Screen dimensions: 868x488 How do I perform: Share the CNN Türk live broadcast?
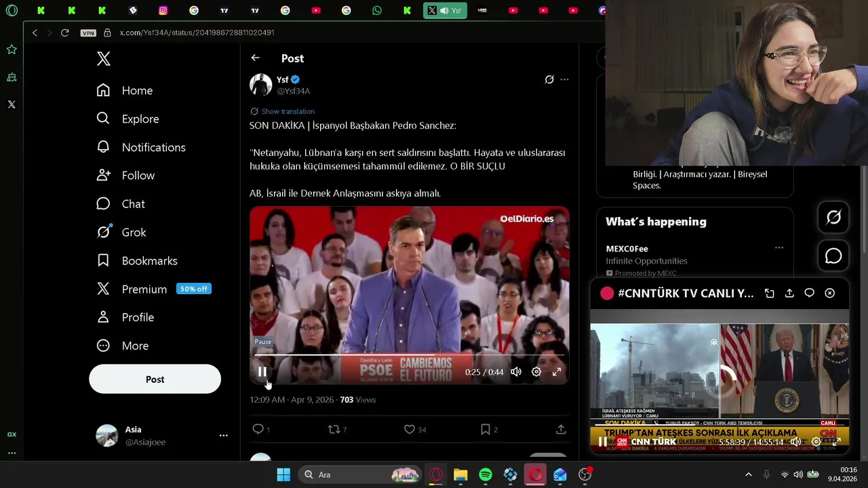789,293
